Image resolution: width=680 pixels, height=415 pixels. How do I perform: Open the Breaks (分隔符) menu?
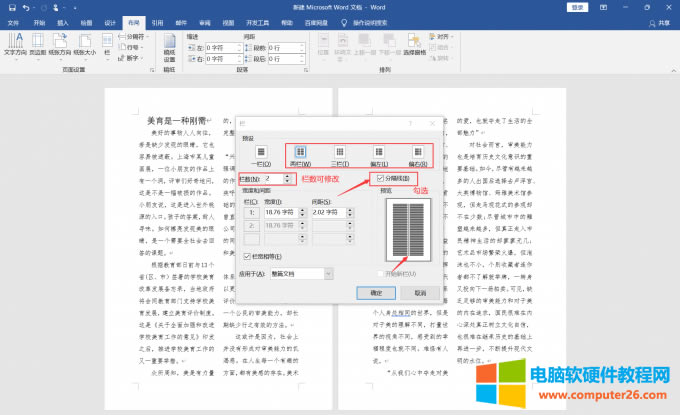(x=133, y=36)
